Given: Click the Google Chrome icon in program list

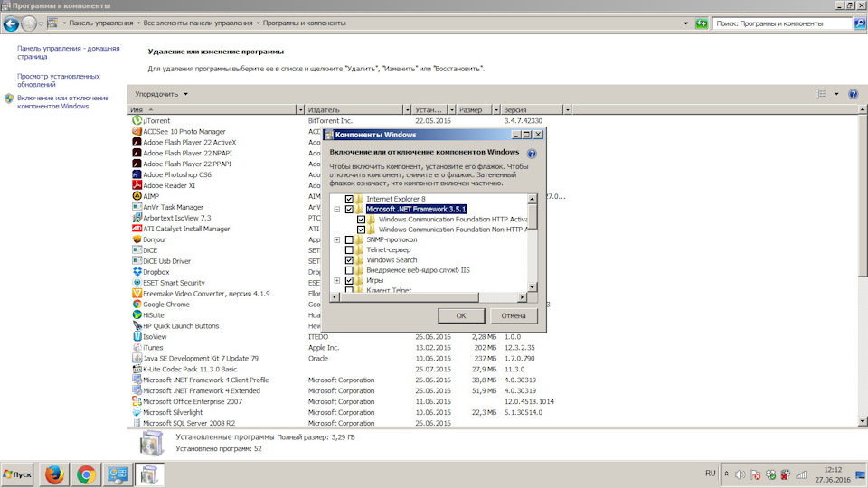Looking at the screenshot, I should point(137,304).
